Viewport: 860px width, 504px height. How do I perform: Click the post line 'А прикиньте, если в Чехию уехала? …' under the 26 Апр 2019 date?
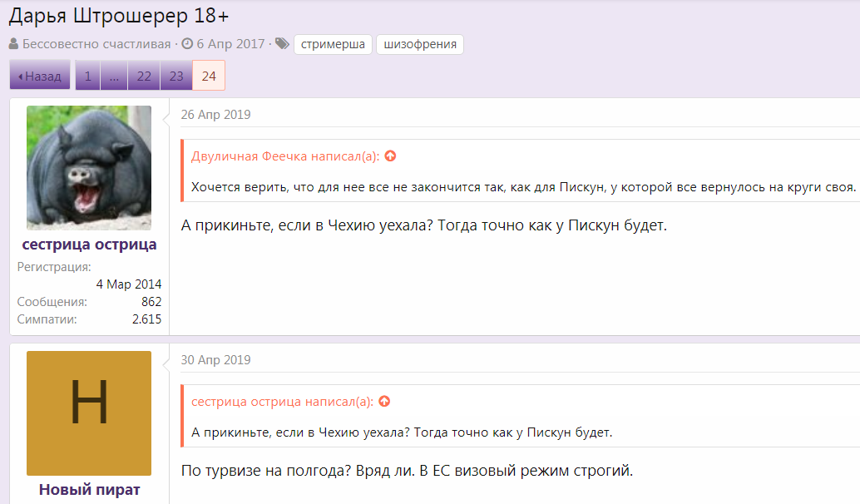(x=424, y=225)
